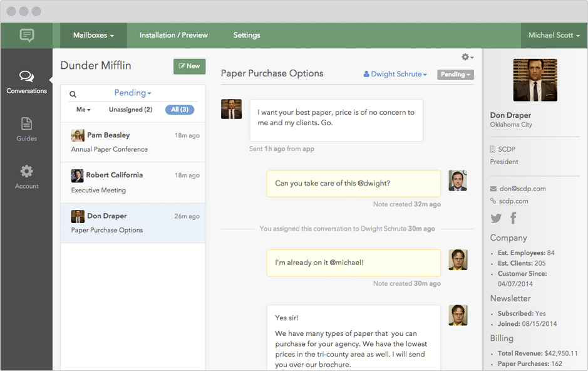Open Don Draper's Twitter profile icon
Screen dimensions: 588x371
pyautogui.click(x=495, y=218)
